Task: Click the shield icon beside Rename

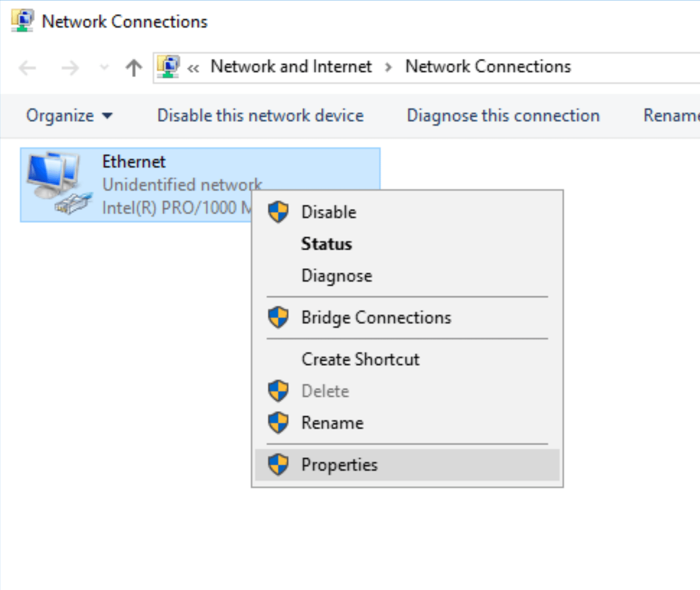Action: pos(278,423)
